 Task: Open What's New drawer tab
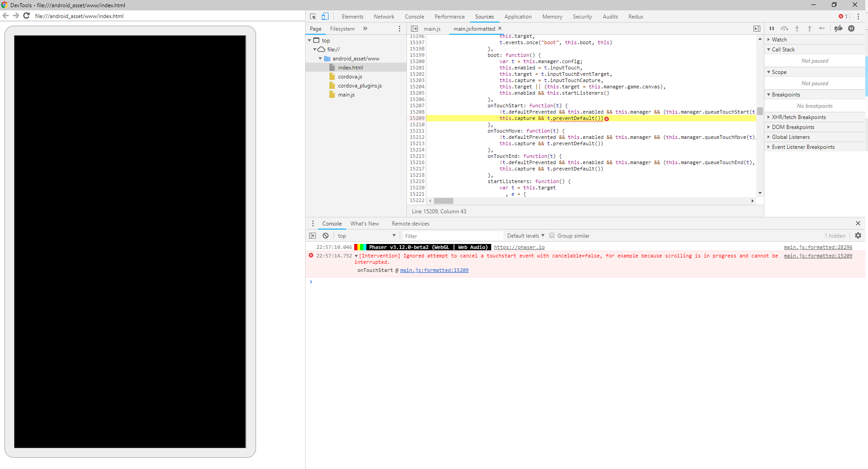pos(365,224)
